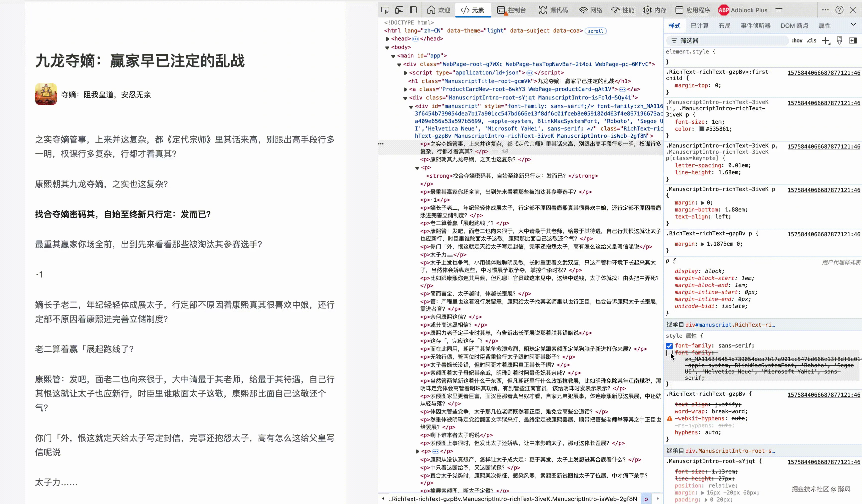Select the p breadcrumb at panel bottom

(646, 499)
